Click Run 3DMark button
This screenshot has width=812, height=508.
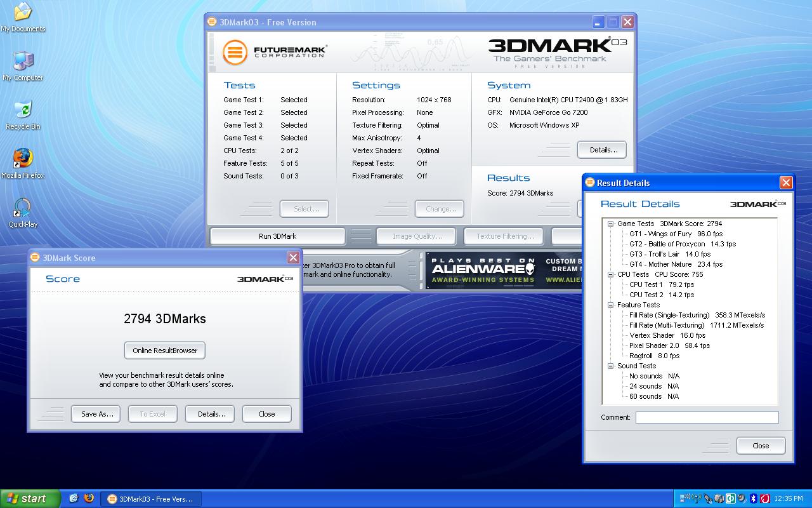point(277,236)
